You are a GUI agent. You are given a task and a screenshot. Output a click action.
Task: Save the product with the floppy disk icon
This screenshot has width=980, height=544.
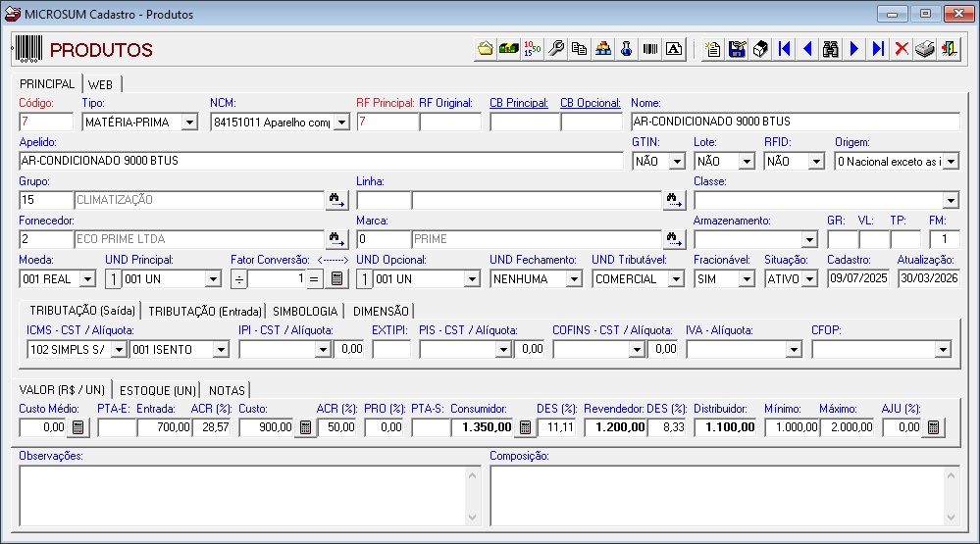737,49
